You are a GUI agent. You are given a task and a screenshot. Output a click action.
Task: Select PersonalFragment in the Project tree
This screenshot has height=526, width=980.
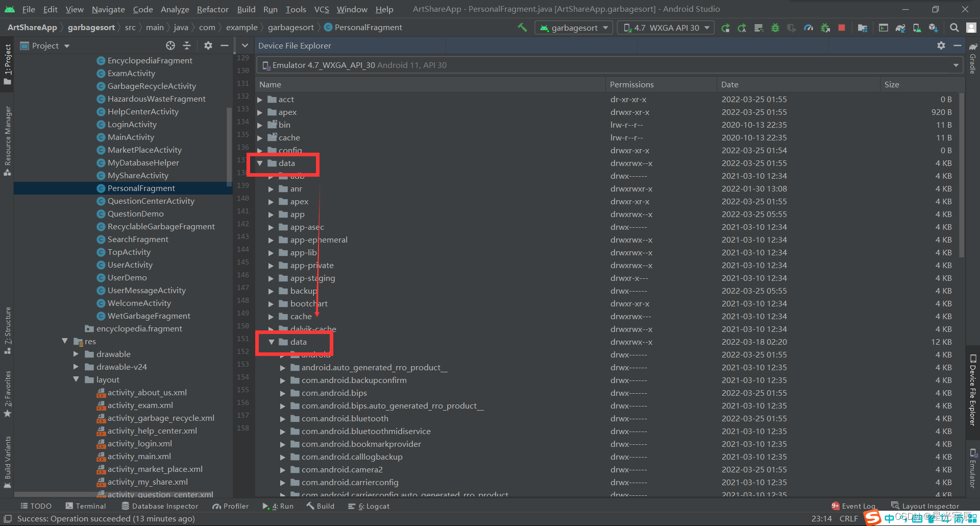(x=123, y=188)
